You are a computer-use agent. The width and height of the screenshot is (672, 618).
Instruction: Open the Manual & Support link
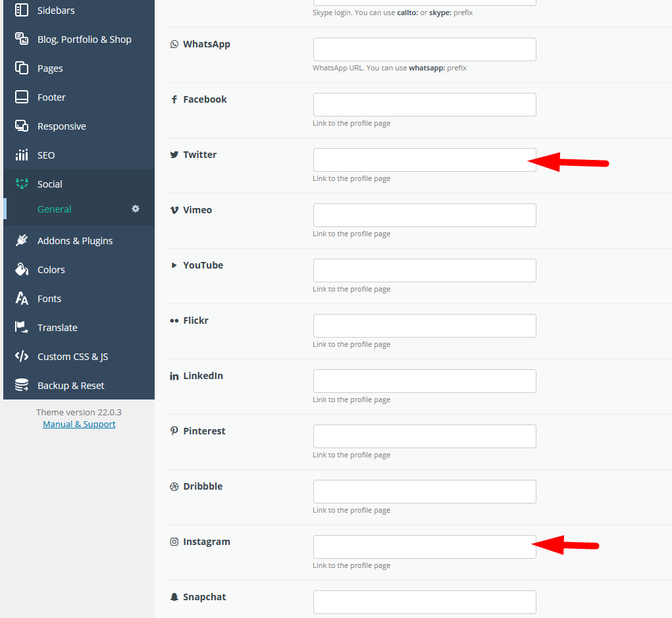click(x=79, y=425)
